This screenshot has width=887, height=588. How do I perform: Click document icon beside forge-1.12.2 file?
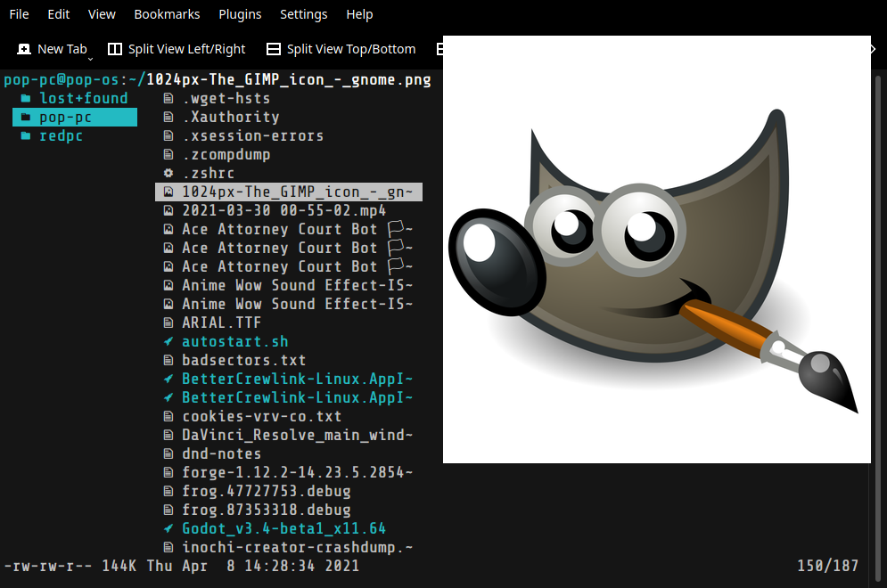(x=168, y=472)
